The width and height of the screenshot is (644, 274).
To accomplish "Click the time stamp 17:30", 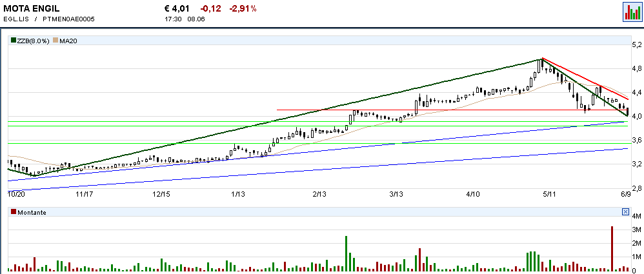I will (x=172, y=19).
